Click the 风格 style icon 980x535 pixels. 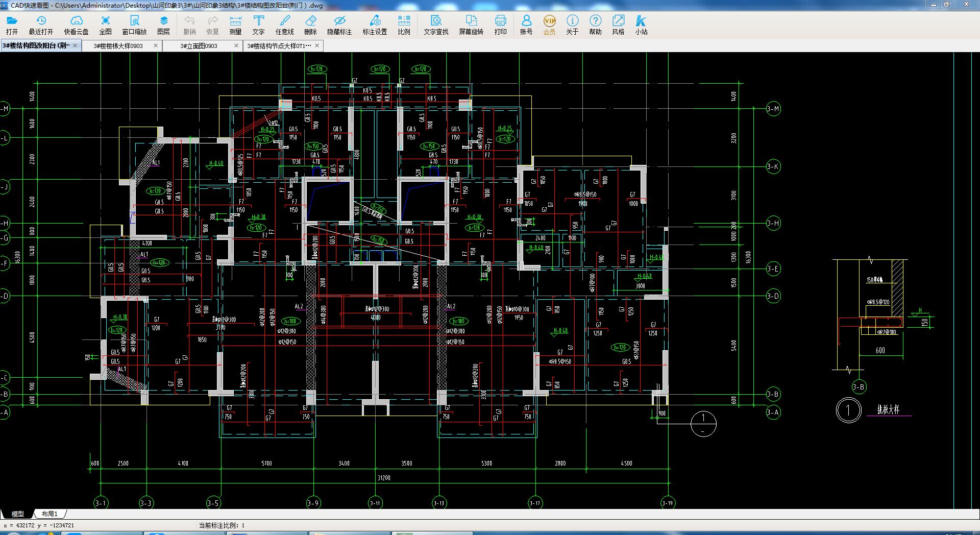coord(618,25)
